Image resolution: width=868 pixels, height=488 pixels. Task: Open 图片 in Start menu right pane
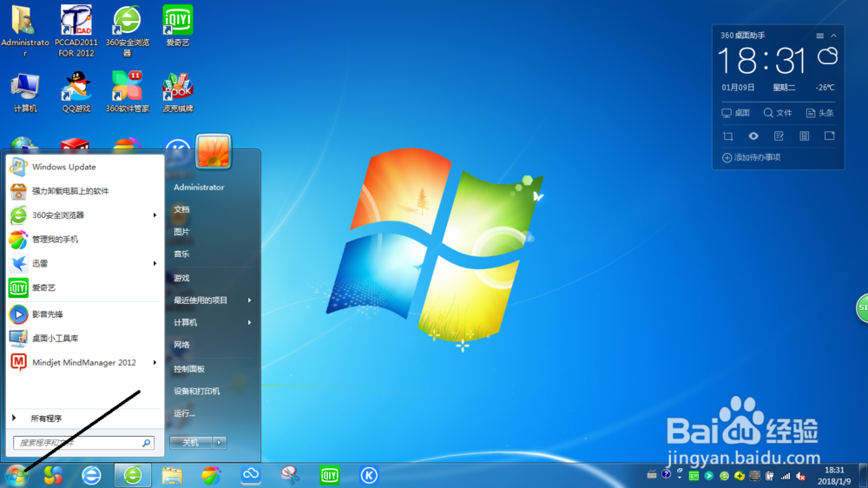(x=181, y=232)
